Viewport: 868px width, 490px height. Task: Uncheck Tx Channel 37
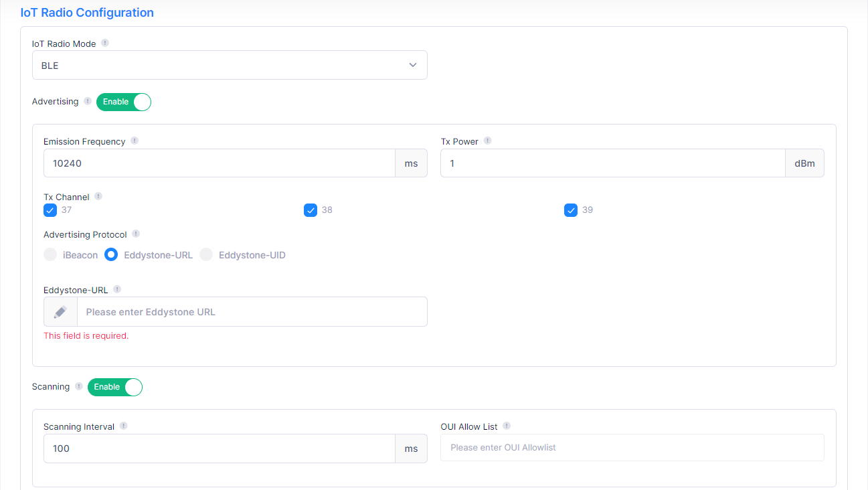50,210
